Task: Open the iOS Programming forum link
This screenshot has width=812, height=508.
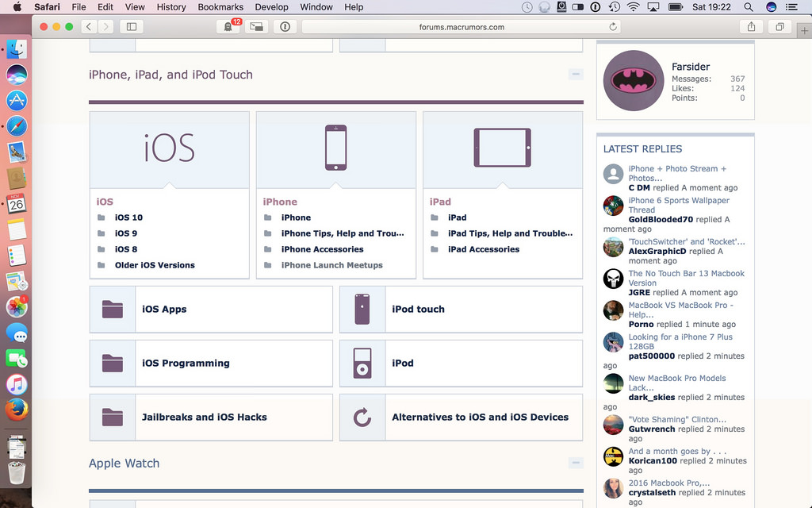Action: pyautogui.click(x=186, y=364)
